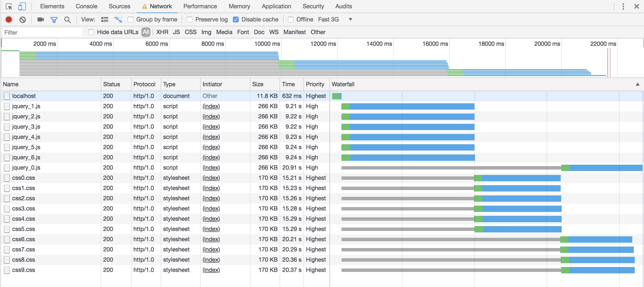The width and height of the screenshot is (644, 287).
Task: Open network search magnifier
Action: coord(67,19)
